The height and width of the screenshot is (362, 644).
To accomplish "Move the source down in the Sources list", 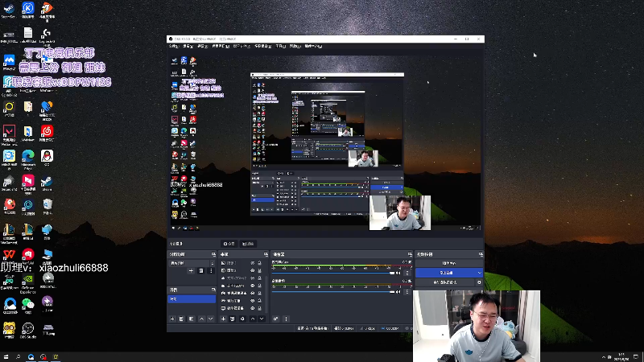I will [x=262, y=319].
